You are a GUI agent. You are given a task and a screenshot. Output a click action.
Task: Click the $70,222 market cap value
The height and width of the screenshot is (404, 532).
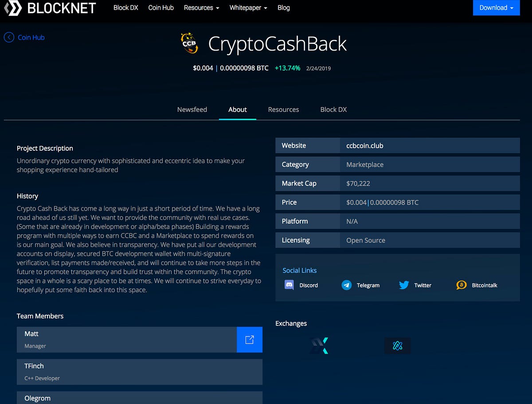coord(358,184)
